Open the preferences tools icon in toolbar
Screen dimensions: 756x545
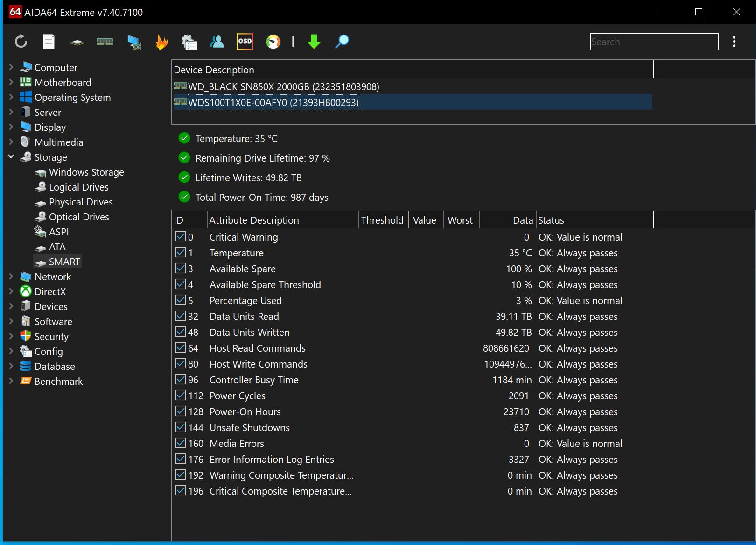coord(189,42)
